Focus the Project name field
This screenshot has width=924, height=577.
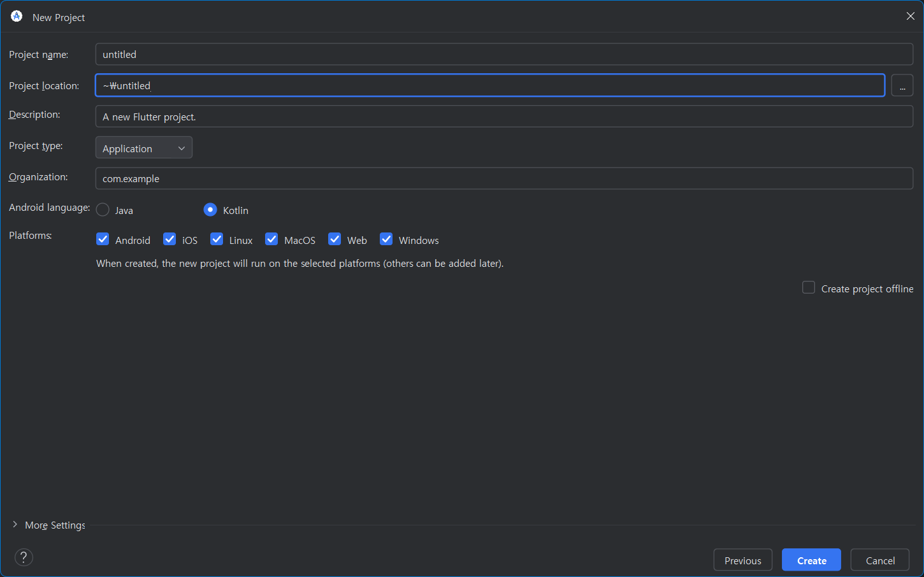click(504, 54)
